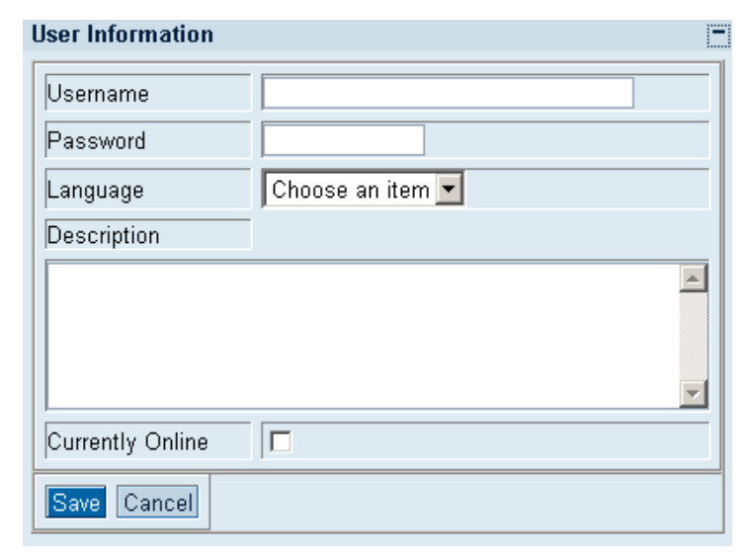The height and width of the screenshot is (560, 747).
Task: Click the Language field label
Action: [x=96, y=190]
